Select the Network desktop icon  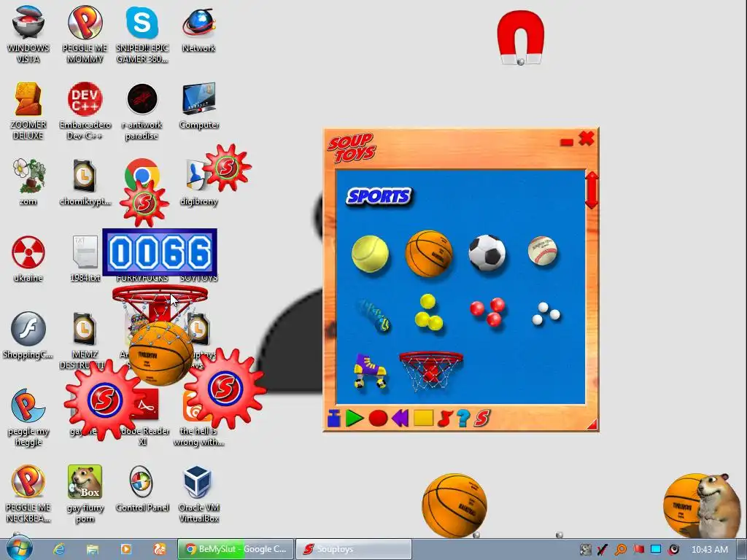(x=198, y=29)
